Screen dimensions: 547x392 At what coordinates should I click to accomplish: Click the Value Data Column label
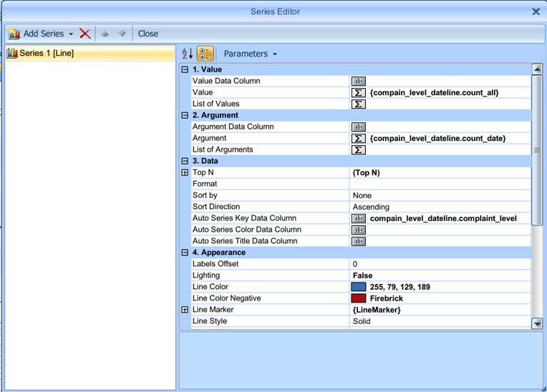tap(226, 81)
